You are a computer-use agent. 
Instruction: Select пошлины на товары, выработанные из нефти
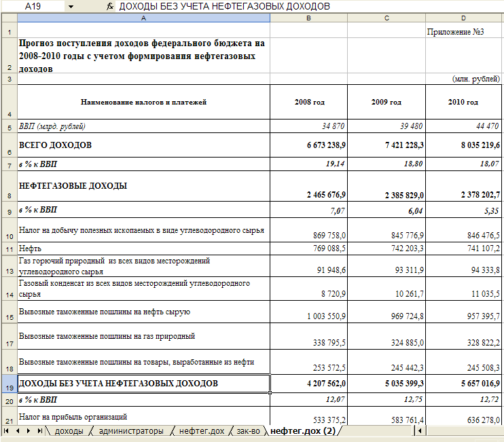coord(144,362)
